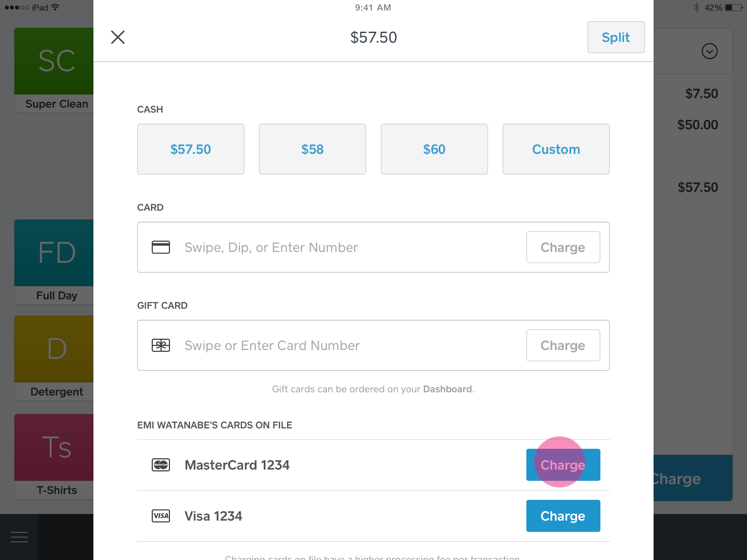This screenshot has width=747, height=560.
Task: Click the gift card icon in Gift Card field
Action: click(x=161, y=345)
